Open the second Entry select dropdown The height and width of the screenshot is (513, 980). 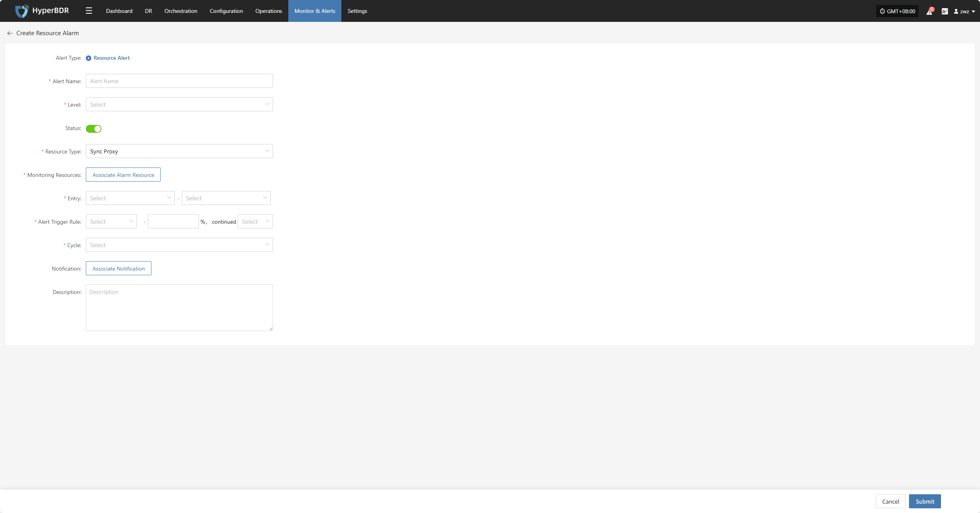pos(226,198)
